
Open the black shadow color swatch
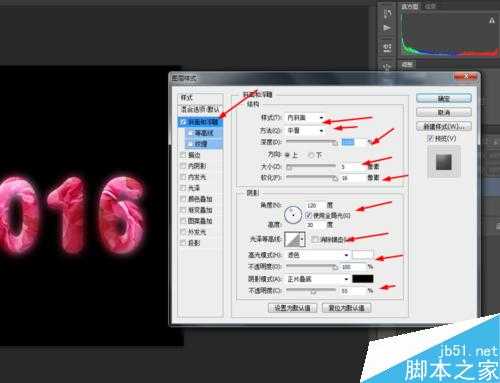[x=363, y=279]
